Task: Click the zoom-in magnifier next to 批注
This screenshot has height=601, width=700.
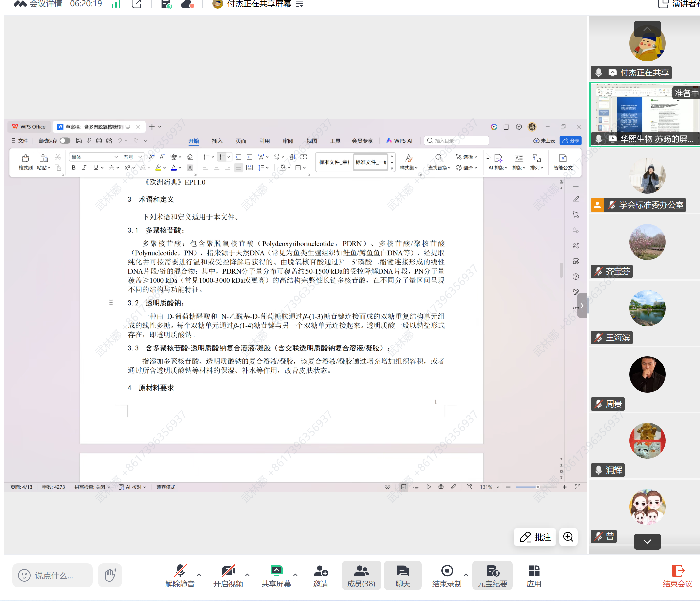Action: (x=568, y=537)
